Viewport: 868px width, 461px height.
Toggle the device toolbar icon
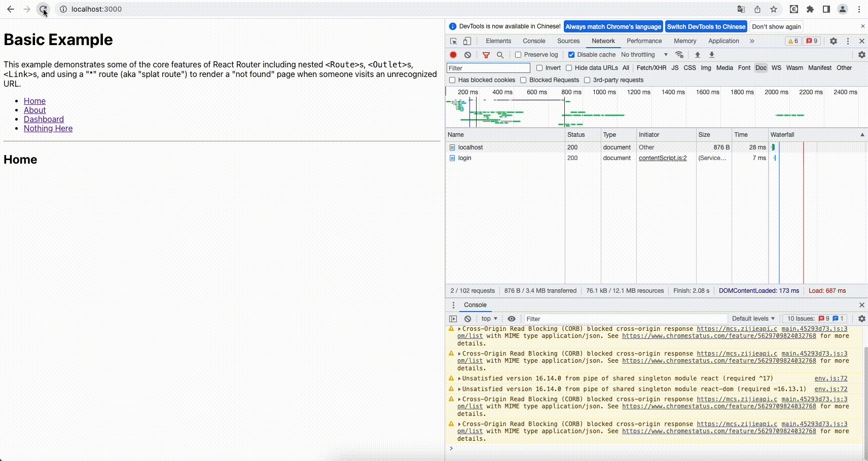point(467,41)
